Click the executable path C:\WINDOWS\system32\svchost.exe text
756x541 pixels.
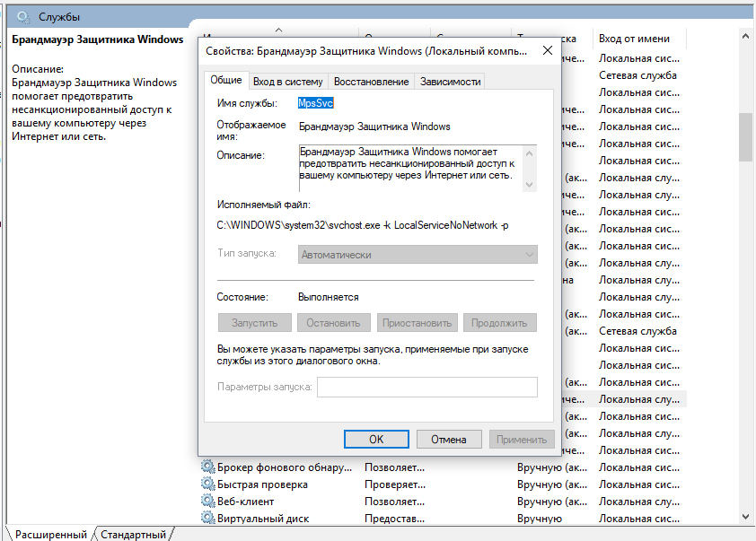coord(363,225)
